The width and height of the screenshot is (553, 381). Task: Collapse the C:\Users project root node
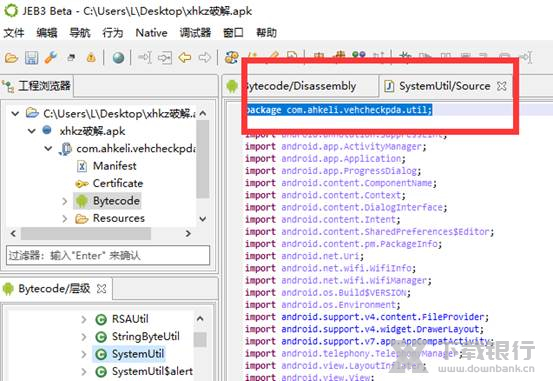coord(15,114)
